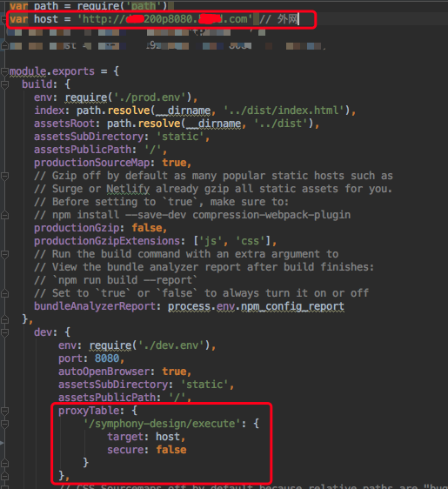Click './prod.env' string in the build env
Image resolution: width=448 pixels, height=489 pixels.
150,97
